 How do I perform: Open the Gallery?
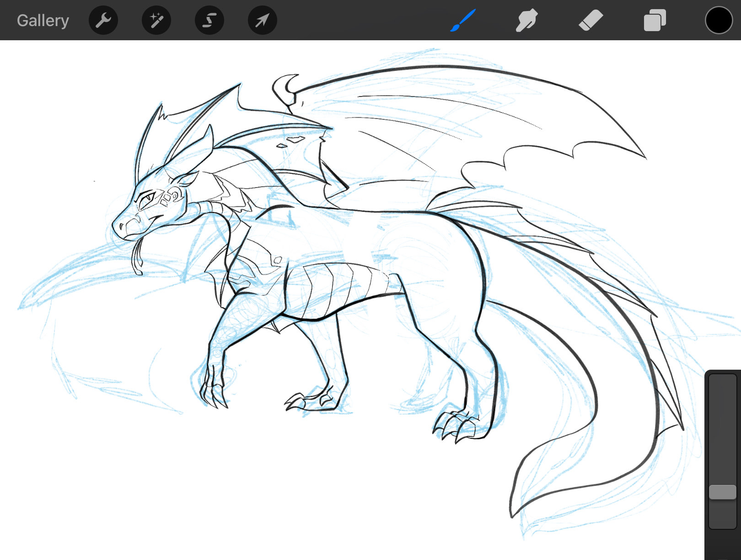click(x=43, y=21)
